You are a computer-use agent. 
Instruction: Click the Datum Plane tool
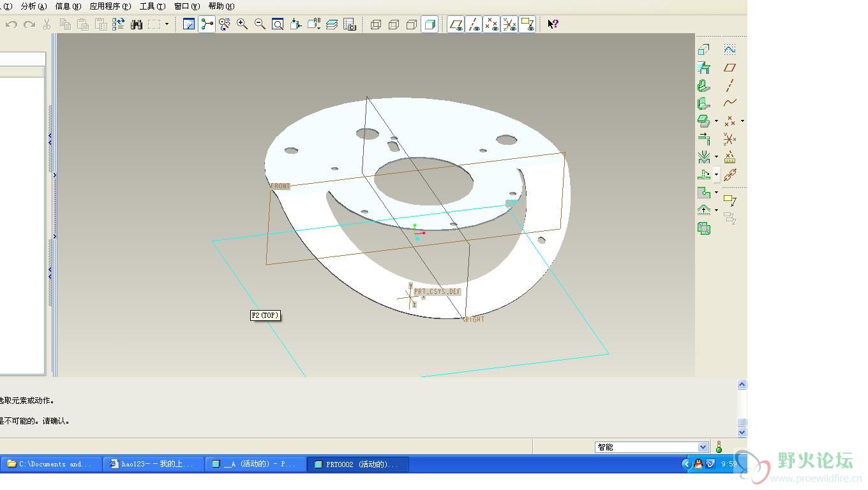tap(730, 67)
